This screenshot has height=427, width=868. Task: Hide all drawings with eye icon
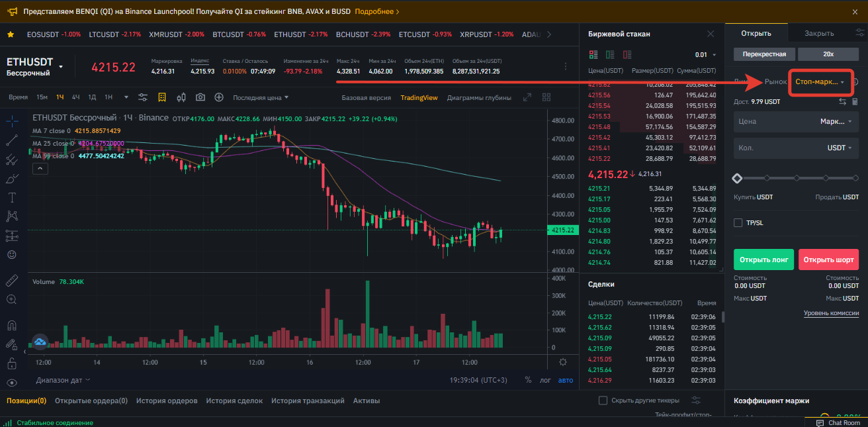(x=12, y=383)
